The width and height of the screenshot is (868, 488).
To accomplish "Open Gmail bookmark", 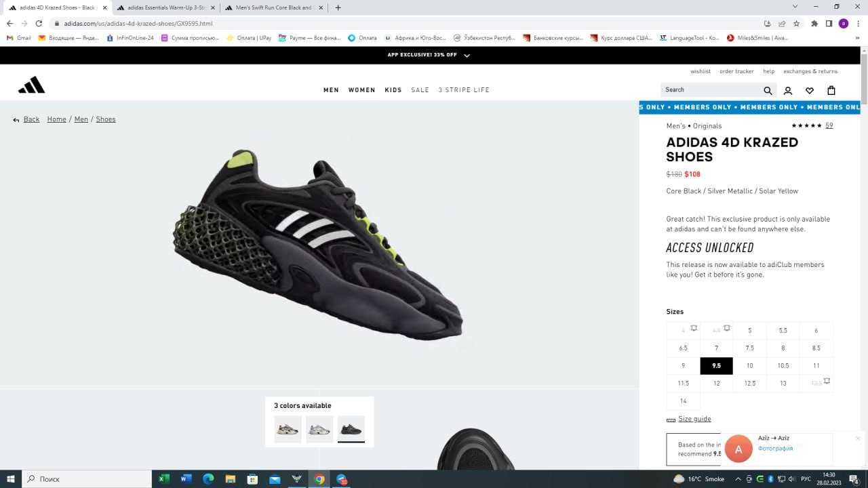I will click(x=19, y=38).
